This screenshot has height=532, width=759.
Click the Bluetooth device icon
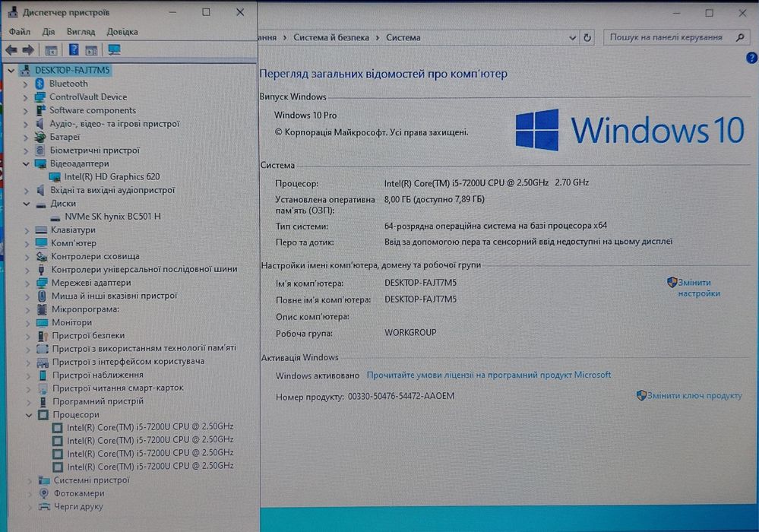(40, 84)
